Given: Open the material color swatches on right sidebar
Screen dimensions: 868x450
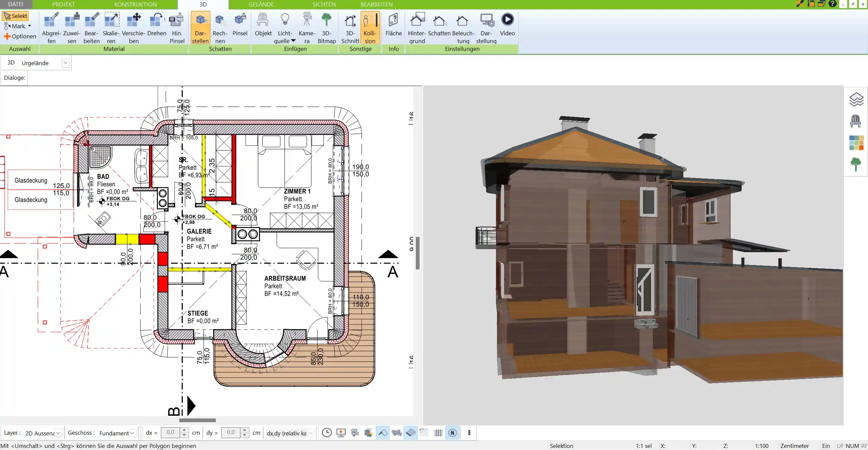Looking at the screenshot, I should (856, 143).
